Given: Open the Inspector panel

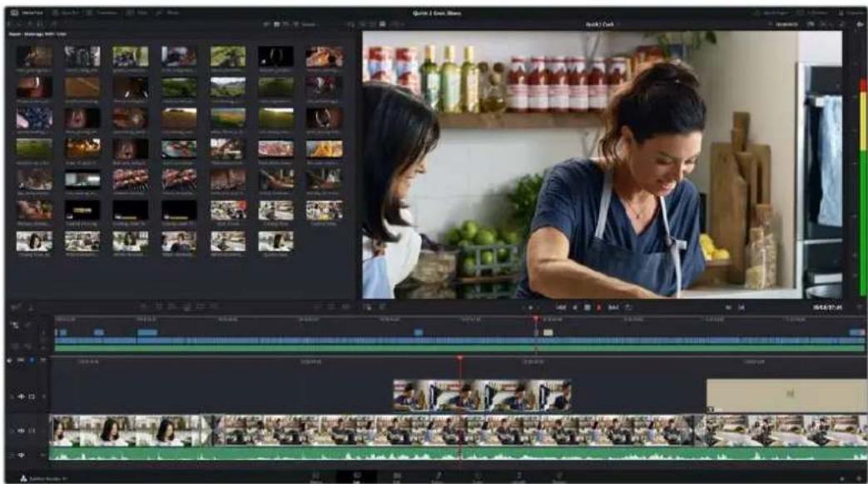Looking at the screenshot, I should (x=853, y=12).
